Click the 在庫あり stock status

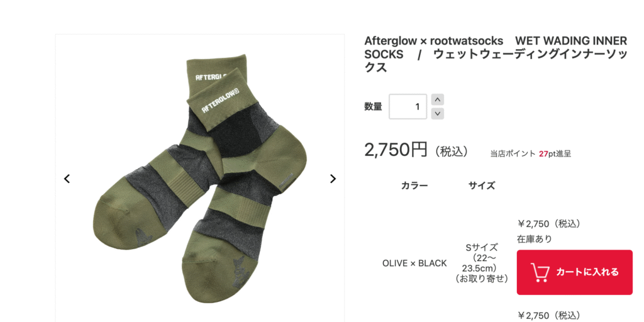[x=535, y=239]
